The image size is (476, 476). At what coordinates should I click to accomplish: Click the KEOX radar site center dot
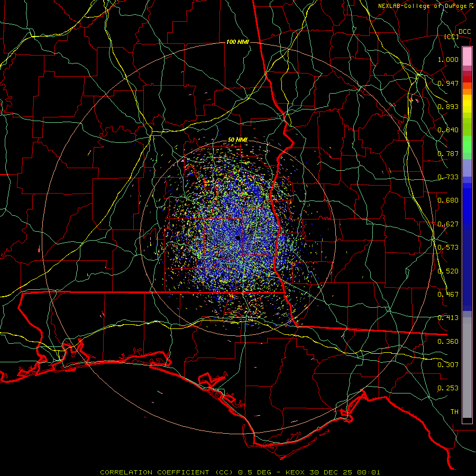click(238, 238)
